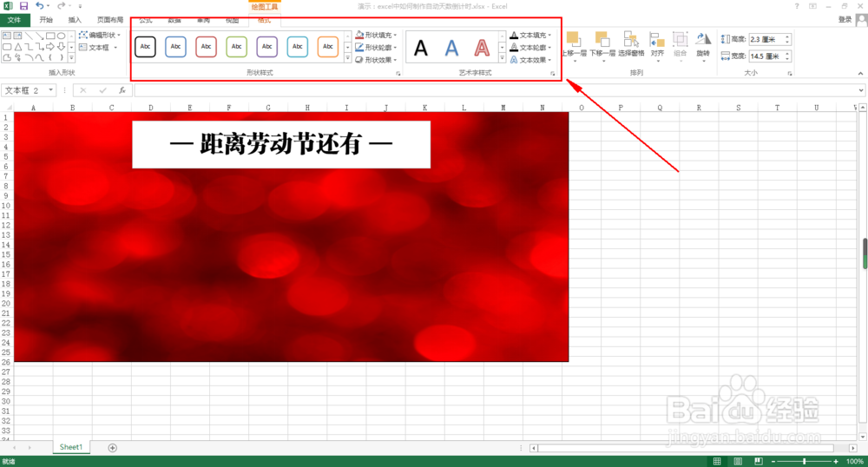Apply the blue outline Abc shape style
This screenshot has height=467, width=868.
(175, 47)
